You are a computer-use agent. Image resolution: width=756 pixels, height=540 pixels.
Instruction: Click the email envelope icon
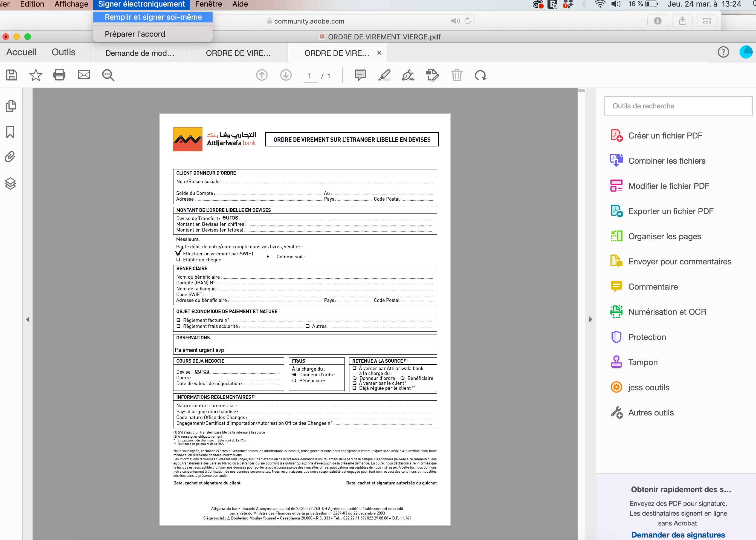(84, 75)
